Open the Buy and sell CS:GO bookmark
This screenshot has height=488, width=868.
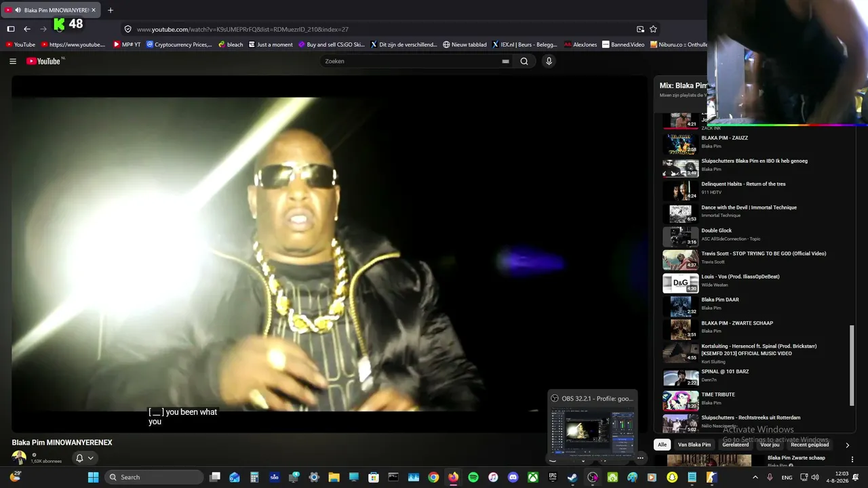tap(332, 45)
